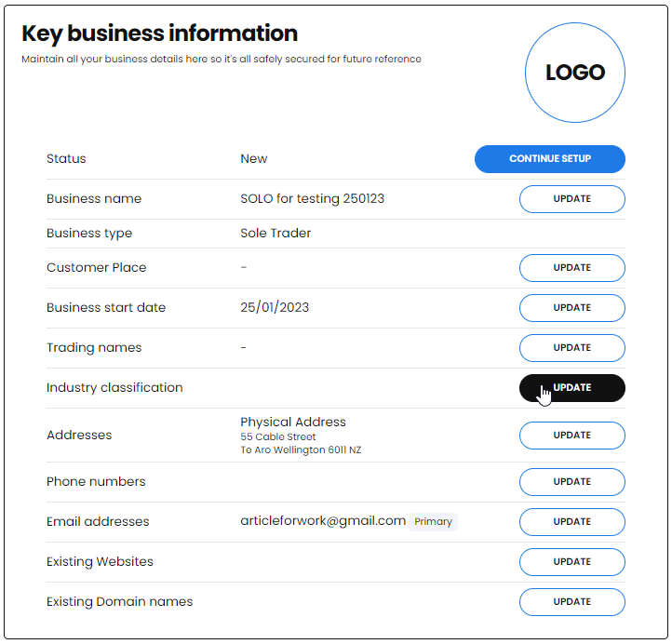Update the Existing Domain names
This screenshot has height=644, width=672.
click(x=572, y=602)
